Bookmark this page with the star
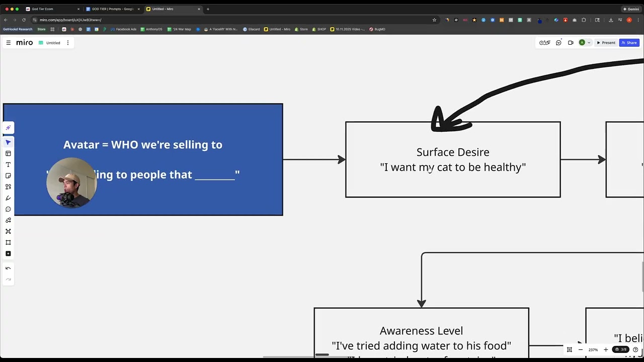The width and height of the screenshot is (644, 362). [434, 20]
